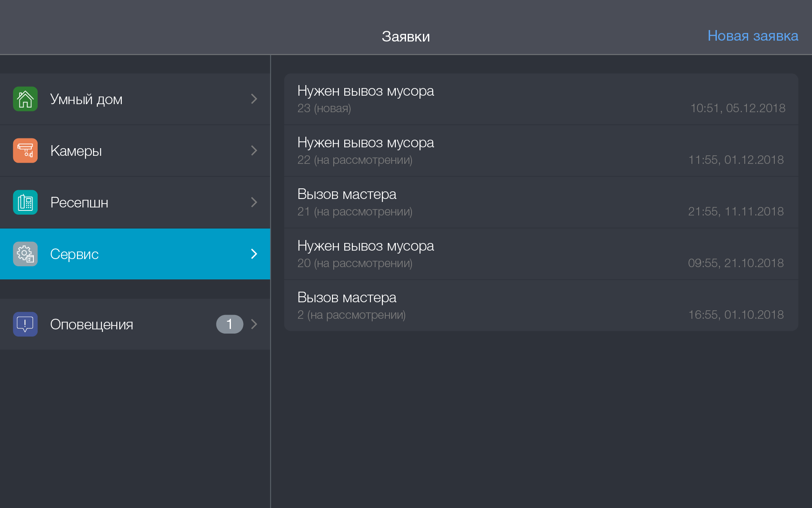Go to the Оповещения section

pos(91,324)
